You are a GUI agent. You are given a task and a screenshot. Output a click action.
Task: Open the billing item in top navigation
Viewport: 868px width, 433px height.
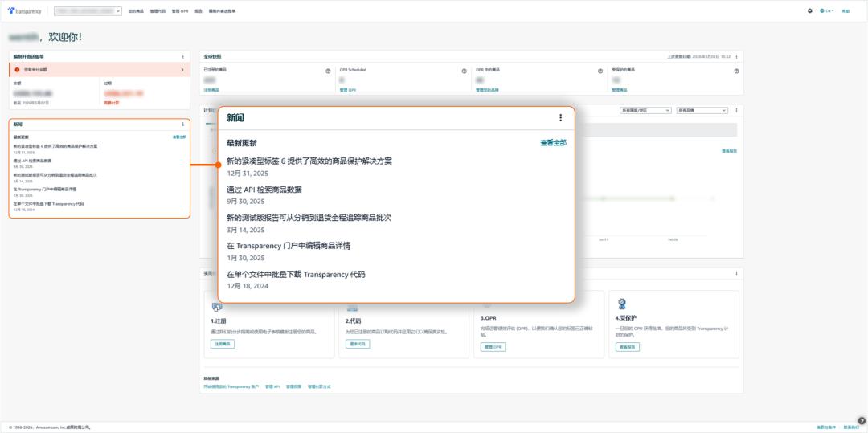coord(222,11)
